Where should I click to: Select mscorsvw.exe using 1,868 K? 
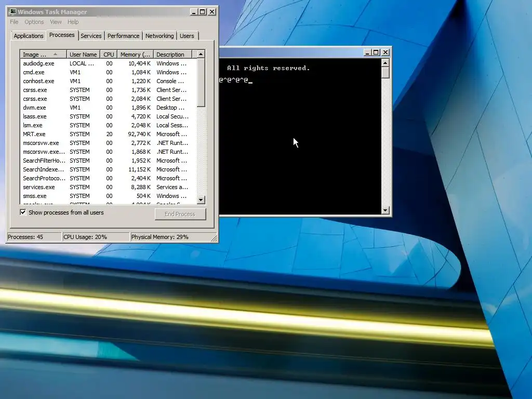108,152
